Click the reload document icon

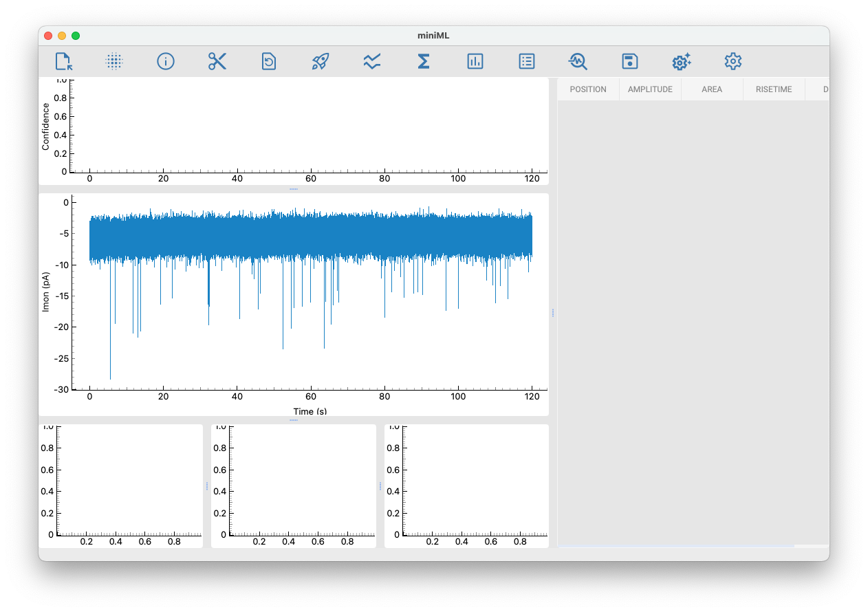tap(269, 61)
